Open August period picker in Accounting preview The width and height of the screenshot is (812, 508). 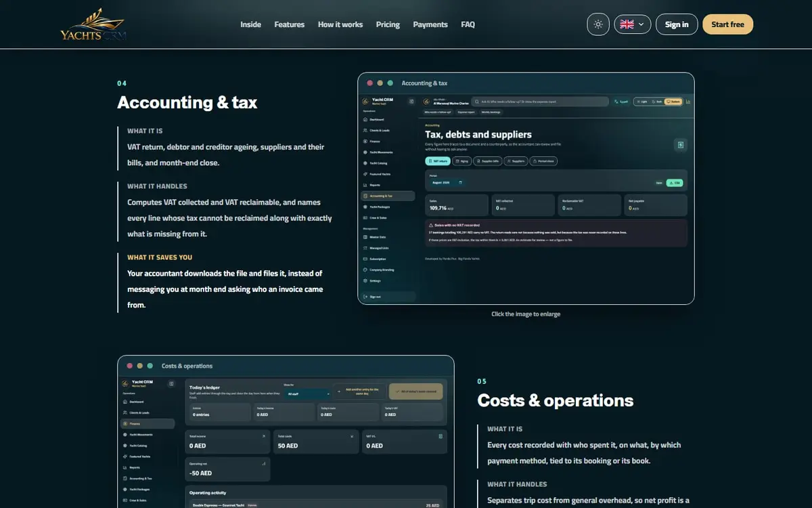(x=447, y=183)
